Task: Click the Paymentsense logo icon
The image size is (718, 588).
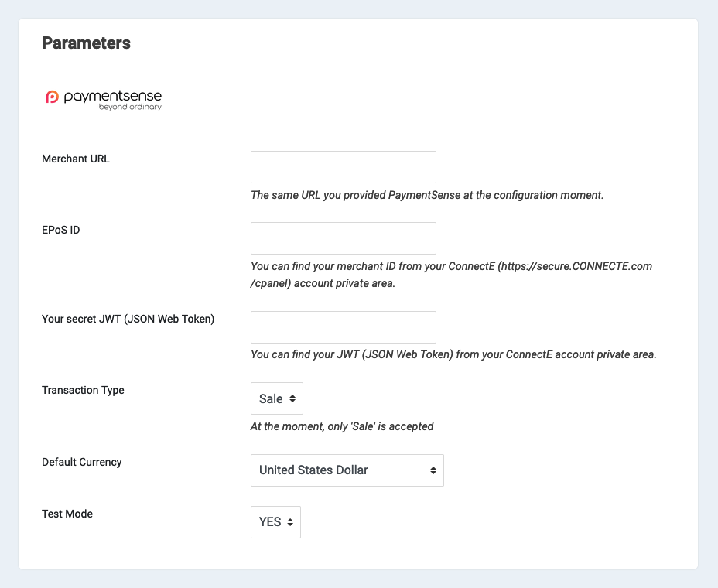Action: 52,97
